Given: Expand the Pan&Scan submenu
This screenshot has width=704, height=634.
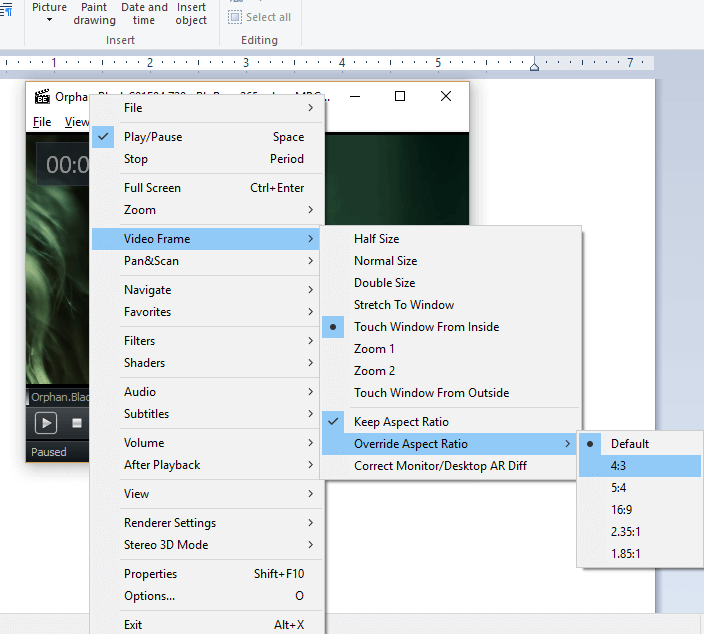Looking at the screenshot, I should point(206,261).
